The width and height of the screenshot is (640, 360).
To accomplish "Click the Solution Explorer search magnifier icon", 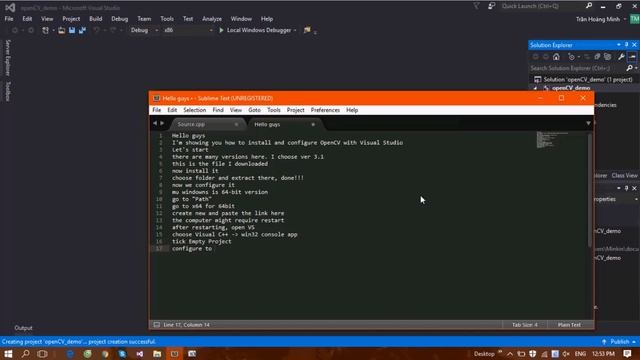I will [x=629, y=68].
